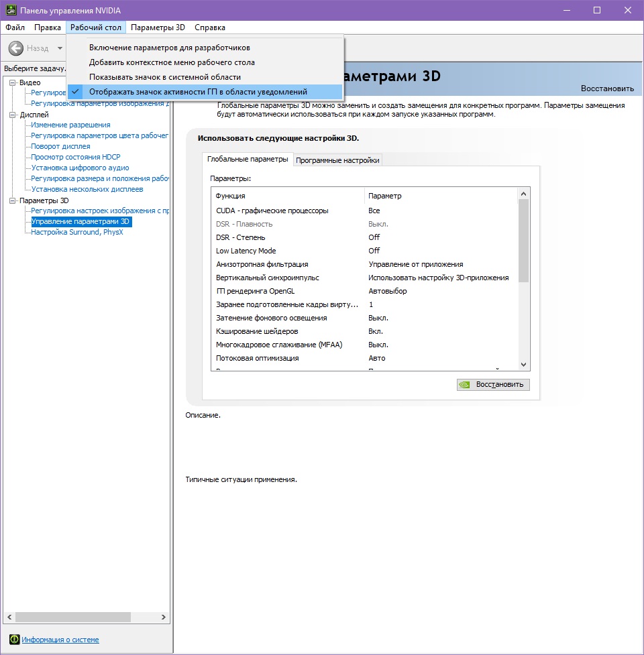The height and width of the screenshot is (655, 644).
Task: Switch to Программные настройки tab
Action: [337, 160]
